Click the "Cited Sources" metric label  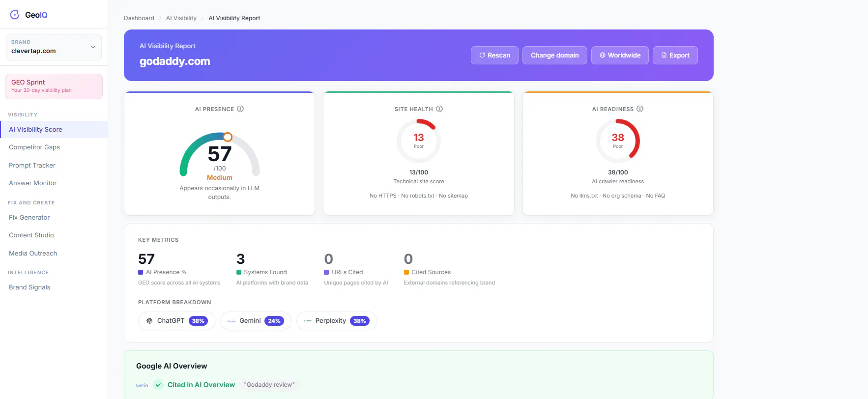pos(431,272)
